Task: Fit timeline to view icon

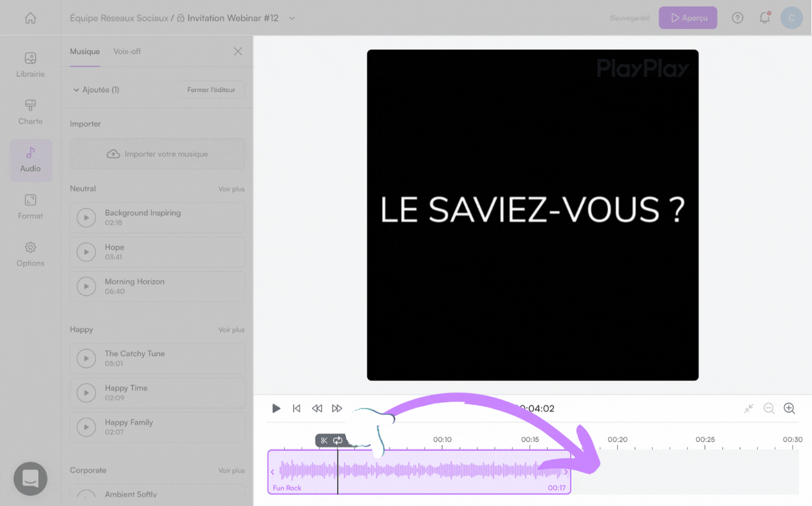Action: coord(748,409)
